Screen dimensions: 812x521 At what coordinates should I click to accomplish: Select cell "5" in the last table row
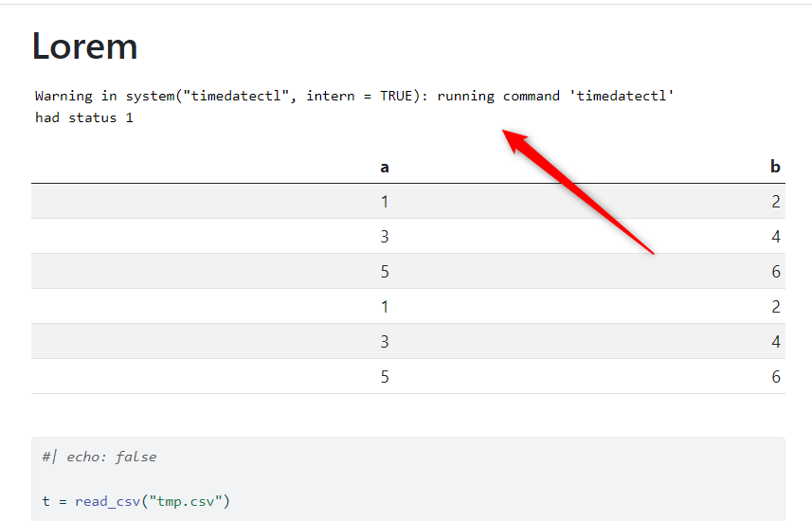[385, 376]
